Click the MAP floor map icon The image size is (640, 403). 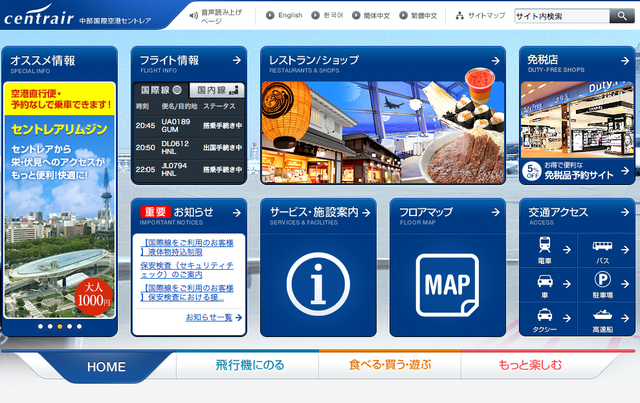(447, 285)
